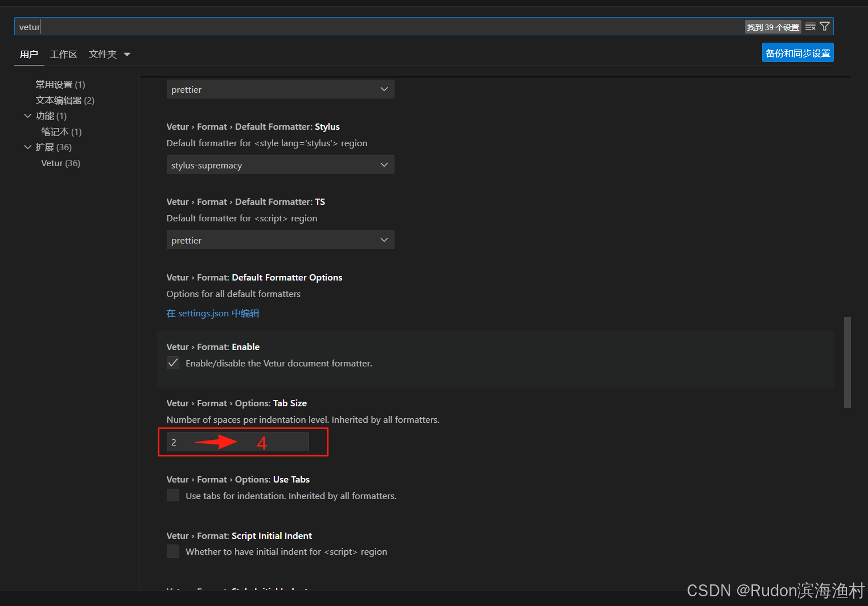Select 文本编辑器 (2) in the tree
The height and width of the screenshot is (606, 868).
click(65, 100)
